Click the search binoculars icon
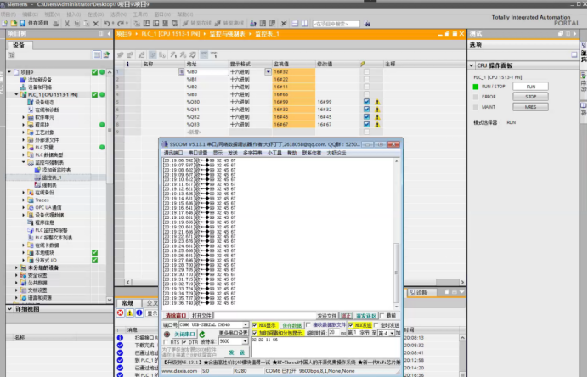 click(x=367, y=24)
